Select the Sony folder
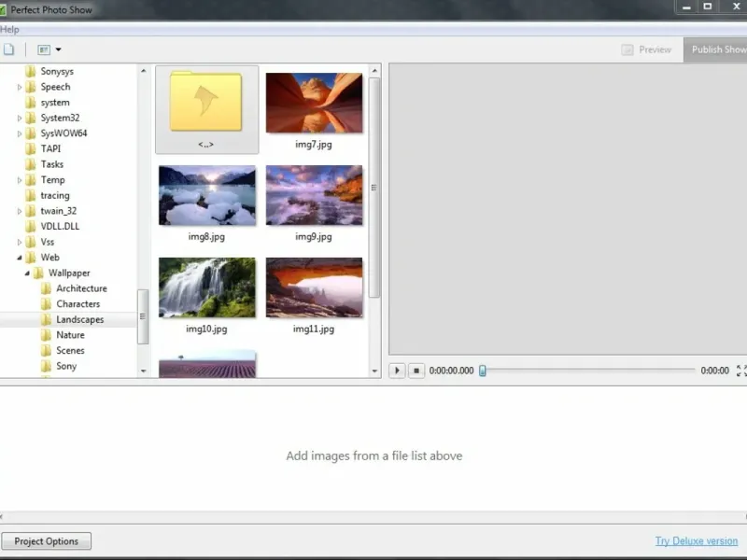 (x=66, y=366)
